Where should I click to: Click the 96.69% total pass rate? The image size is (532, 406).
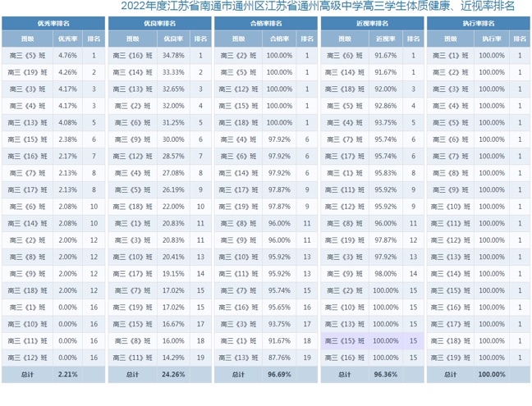click(x=279, y=374)
